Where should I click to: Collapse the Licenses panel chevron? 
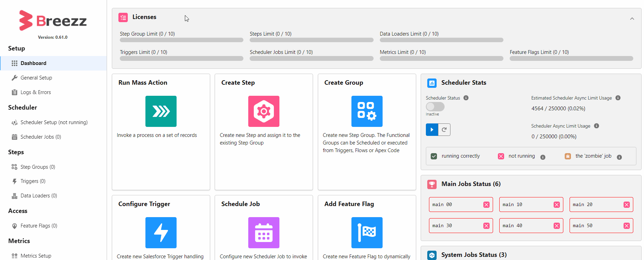coord(632,19)
